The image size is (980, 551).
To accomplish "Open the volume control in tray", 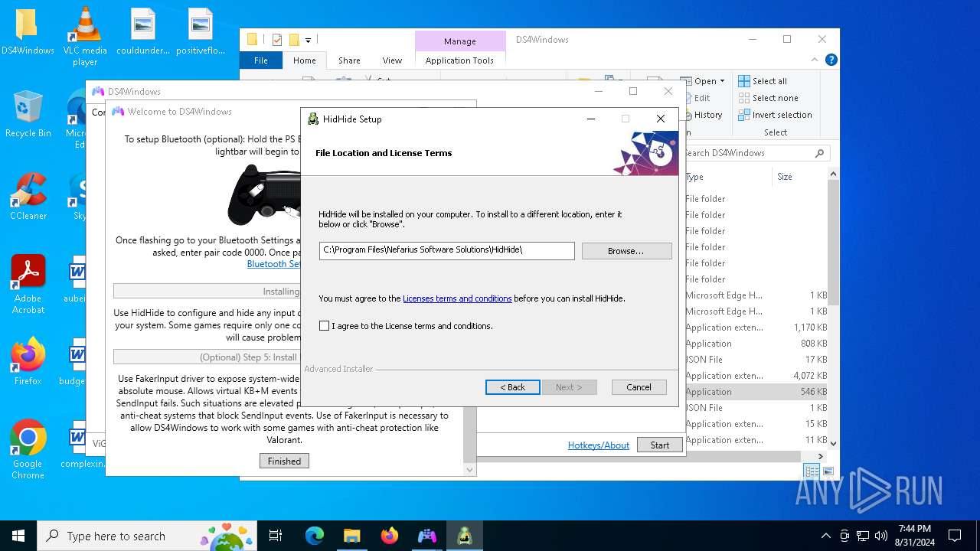I will (x=881, y=536).
